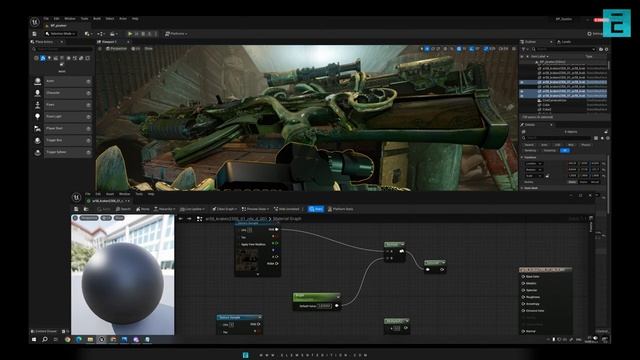Open the Windows Start button on the taskbar
The height and width of the screenshot is (360, 640).
point(34,340)
